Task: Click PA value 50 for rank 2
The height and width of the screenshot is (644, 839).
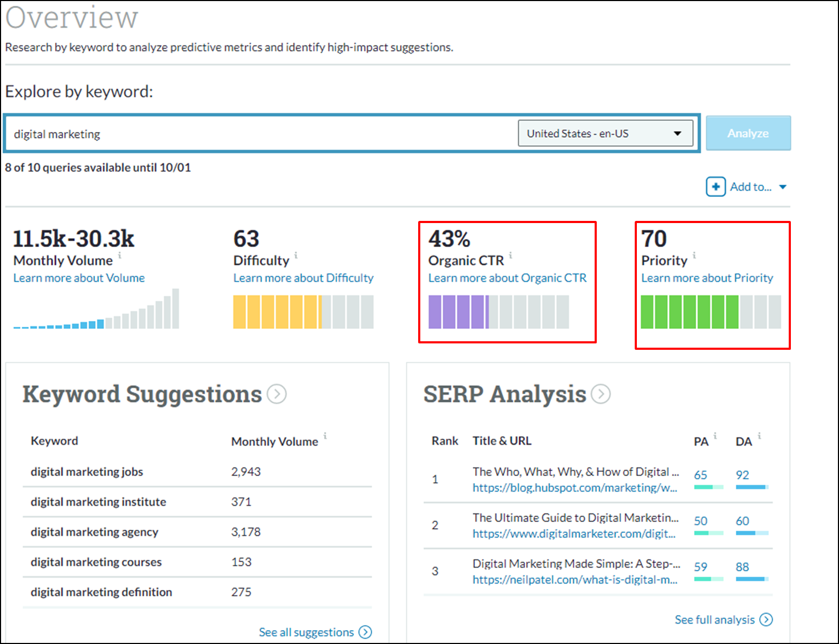Action: 701,521
